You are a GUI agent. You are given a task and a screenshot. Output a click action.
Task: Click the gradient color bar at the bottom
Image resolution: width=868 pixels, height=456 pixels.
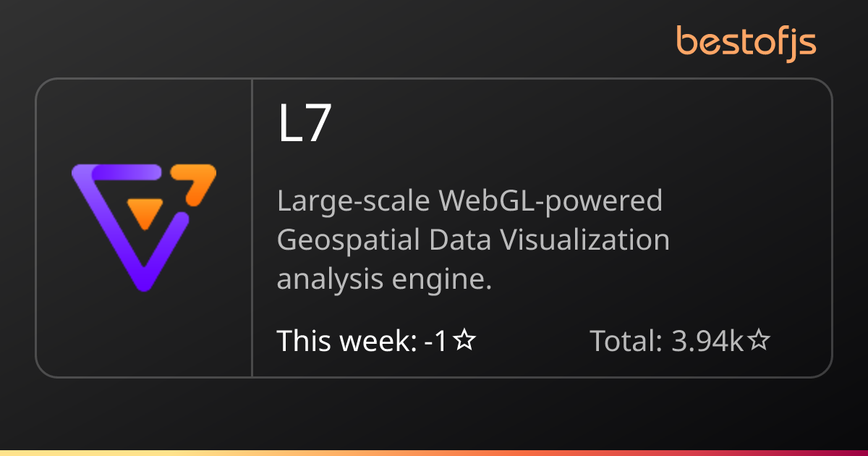click(434, 452)
